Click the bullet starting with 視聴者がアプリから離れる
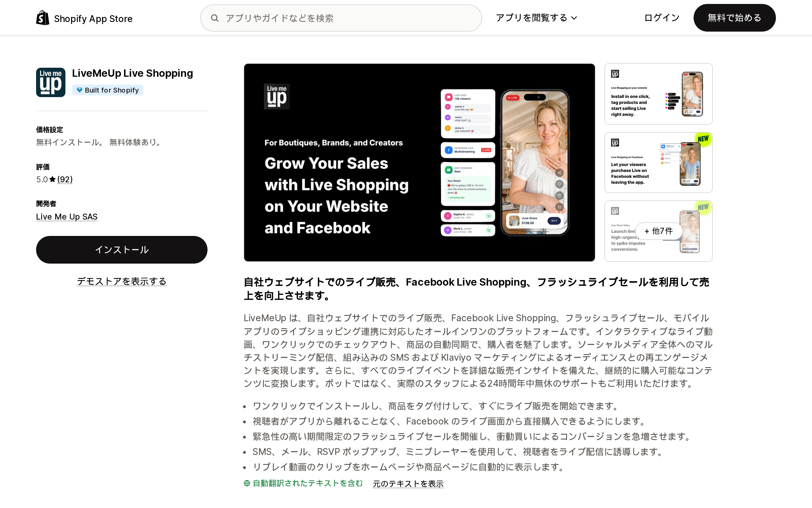812x508 pixels. point(450,421)
